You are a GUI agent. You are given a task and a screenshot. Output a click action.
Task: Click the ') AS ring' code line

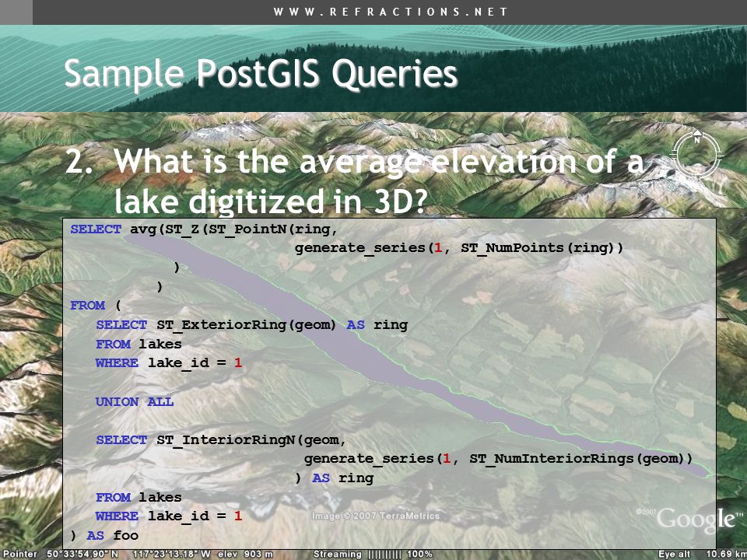point(334,478)
